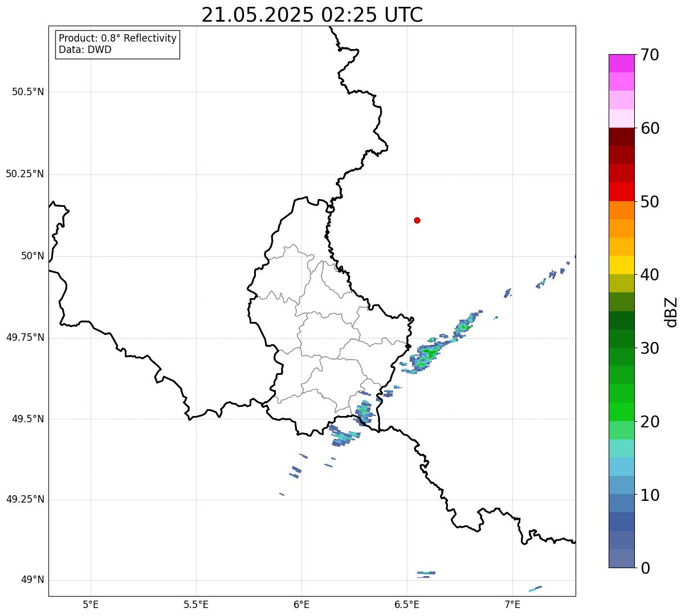The width and height of the screenshot is (685, 616).
Task: Pick the olive colorbar segment below 40
Action: pos(621,283)
